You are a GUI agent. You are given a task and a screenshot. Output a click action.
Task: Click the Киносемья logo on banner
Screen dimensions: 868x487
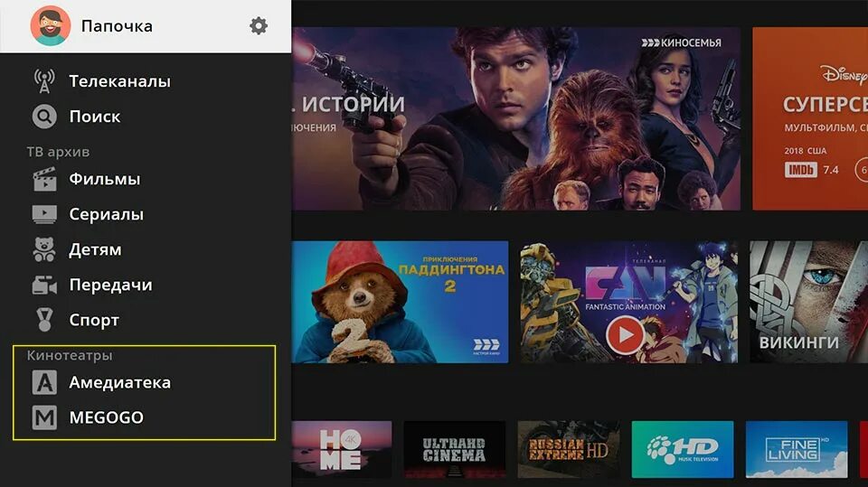coord(682,42)
